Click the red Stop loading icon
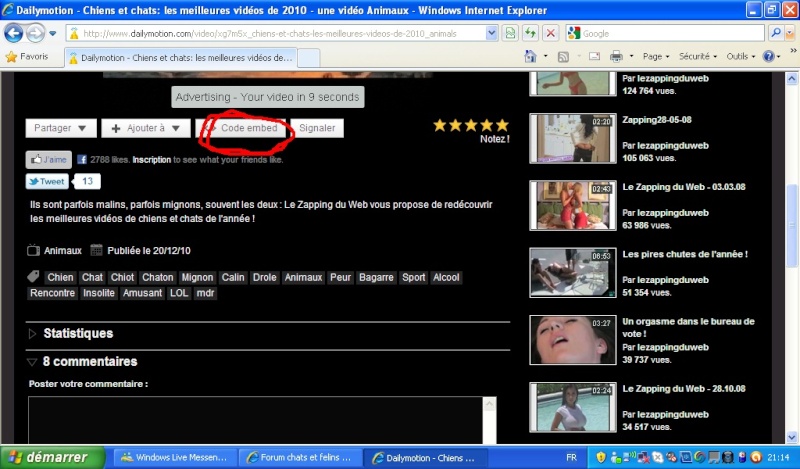This screenshot has width=800, height=469. pos(551,34)
